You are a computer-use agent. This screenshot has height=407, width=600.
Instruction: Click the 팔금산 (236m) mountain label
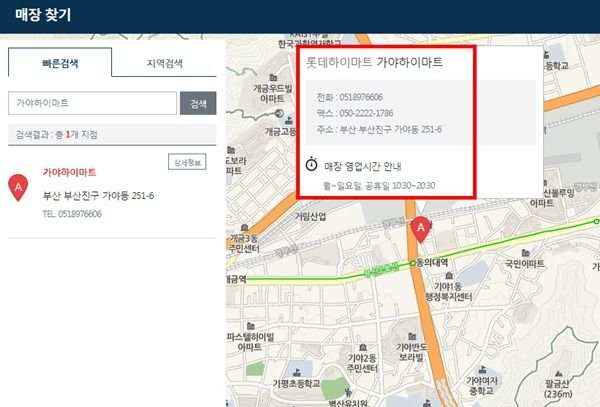point(558,389)
